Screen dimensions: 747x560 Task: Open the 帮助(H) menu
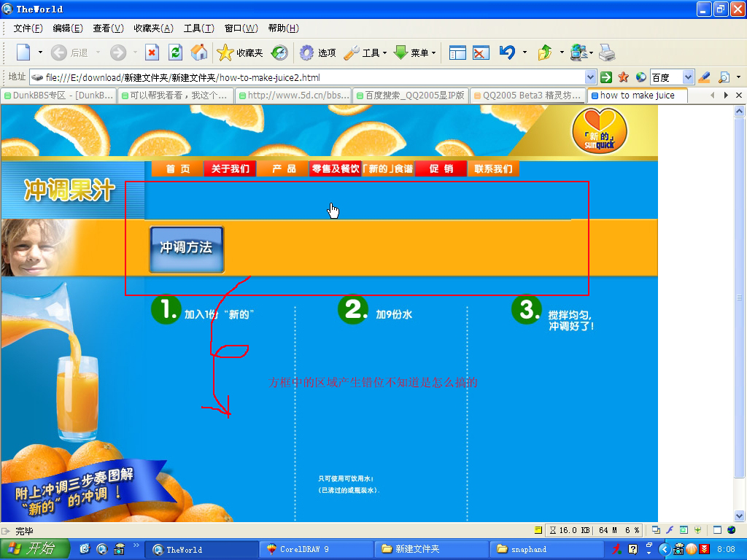[x=284, y=28]
